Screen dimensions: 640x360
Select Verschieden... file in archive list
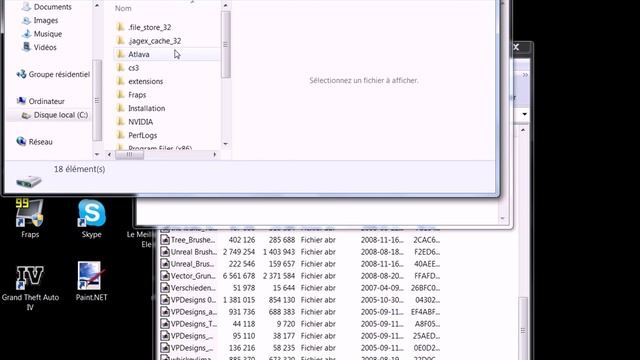tap(188, 288)
